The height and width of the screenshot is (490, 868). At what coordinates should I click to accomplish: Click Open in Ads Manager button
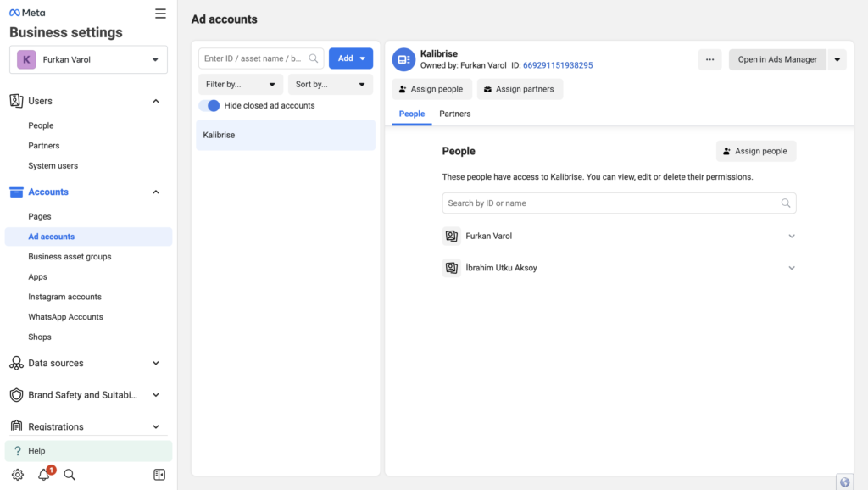click(x=776, y=59)
